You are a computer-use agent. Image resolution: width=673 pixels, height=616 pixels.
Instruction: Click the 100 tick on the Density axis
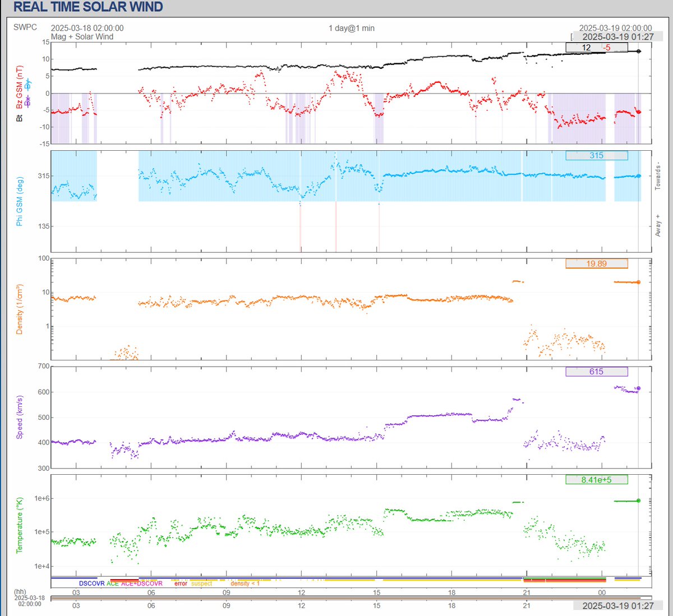click(x=43, y=258)
